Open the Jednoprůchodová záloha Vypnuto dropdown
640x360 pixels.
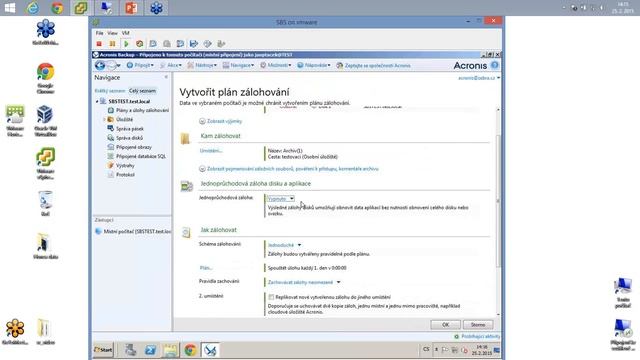pos(281,199)
